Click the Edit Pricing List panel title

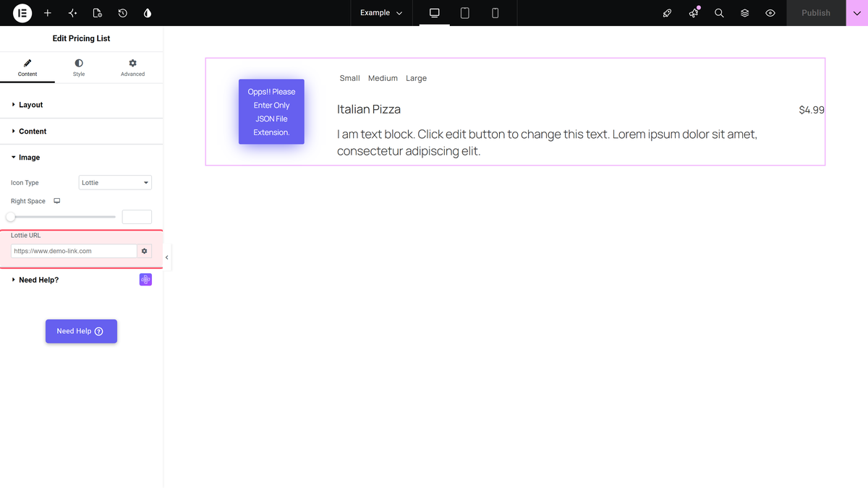point(81,38)
